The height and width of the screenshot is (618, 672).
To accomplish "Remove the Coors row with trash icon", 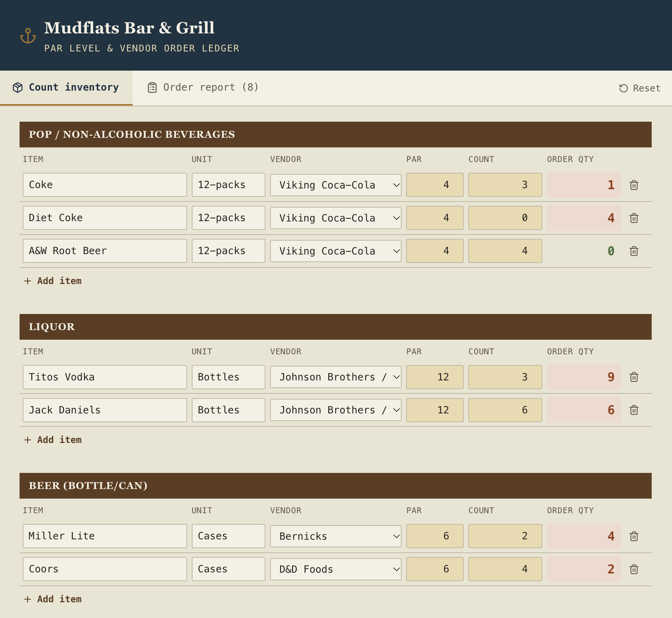I will [x=634, y=569].
